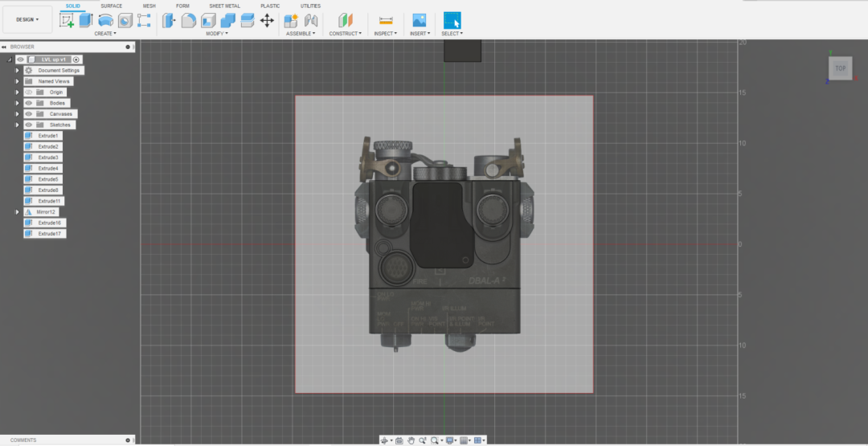Open the Construct menu dropdown
Screen dimensions: 868x446
tap(346, 34)
